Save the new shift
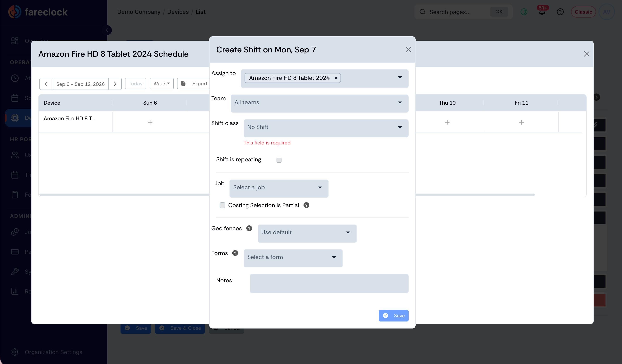The image size is (622, 364). [393, 316]
